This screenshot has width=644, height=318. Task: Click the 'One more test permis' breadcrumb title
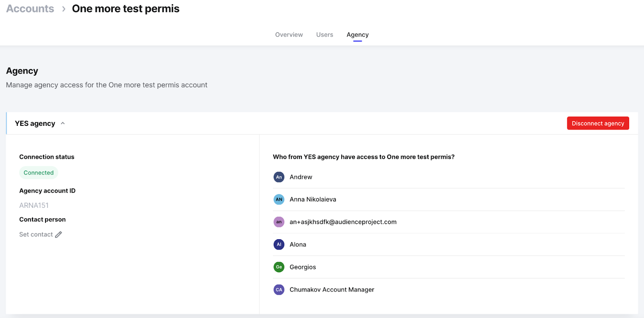tap(126, 9)
